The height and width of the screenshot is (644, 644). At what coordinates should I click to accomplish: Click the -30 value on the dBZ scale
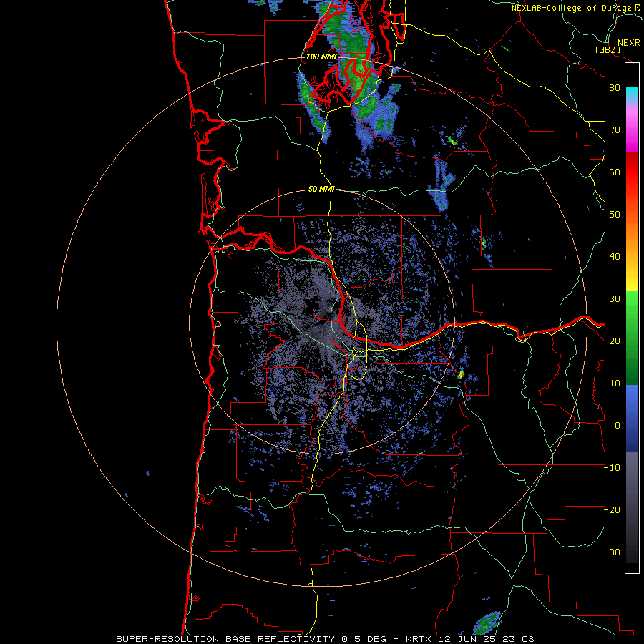pos(612,552)
